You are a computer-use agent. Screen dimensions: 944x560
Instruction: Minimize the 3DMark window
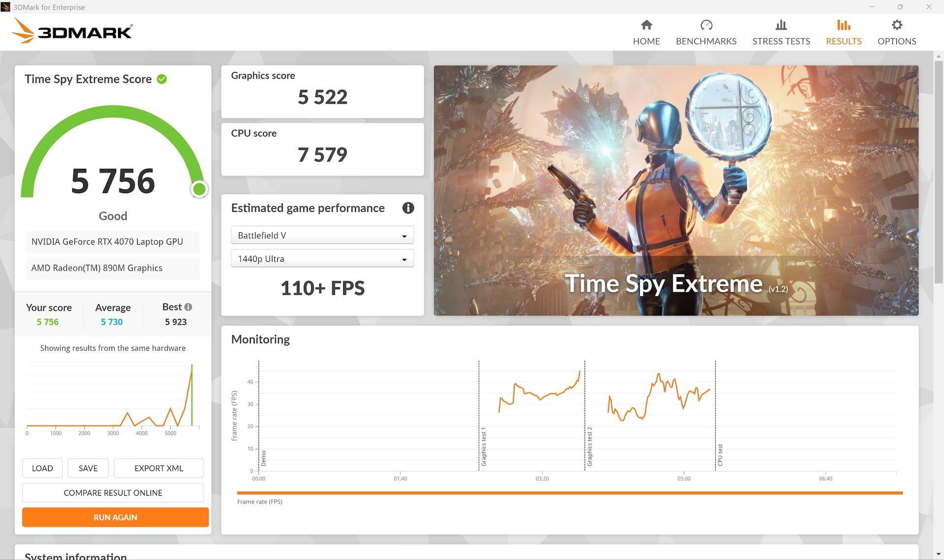point(872,7)
